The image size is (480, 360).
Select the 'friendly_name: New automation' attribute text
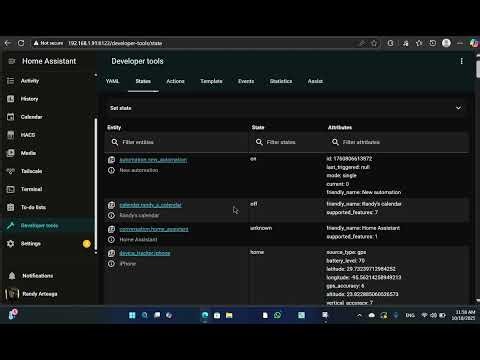pos(364,192)
